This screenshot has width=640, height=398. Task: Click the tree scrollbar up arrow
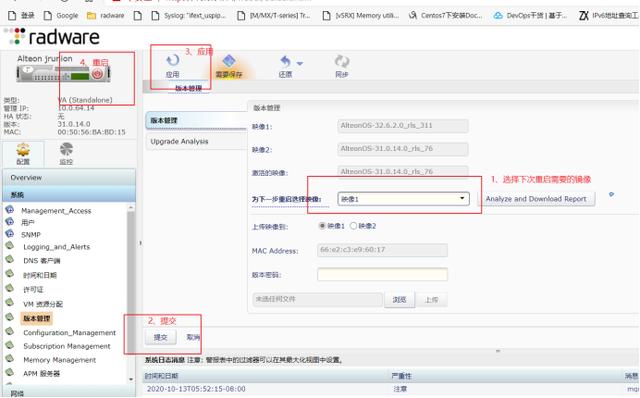coord(131,208)
